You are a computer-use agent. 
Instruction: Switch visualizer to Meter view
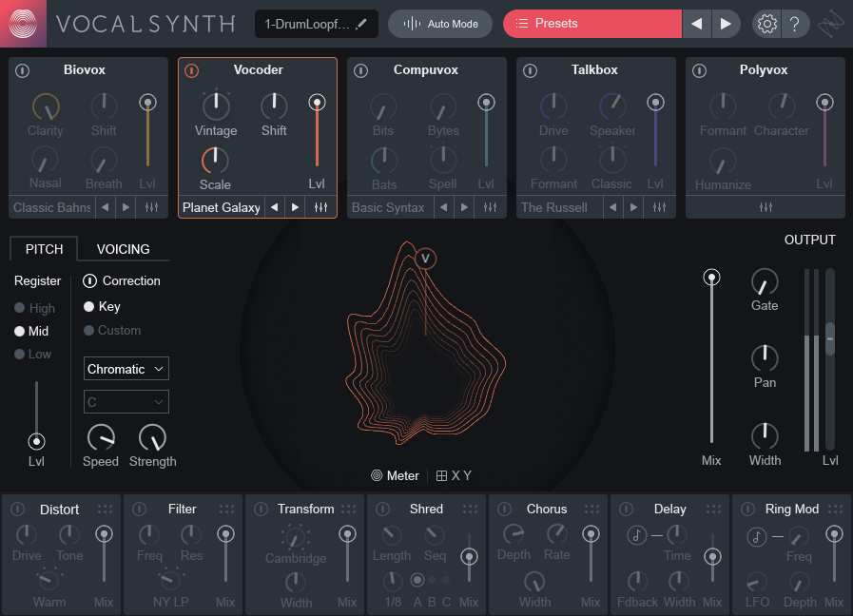point(395,475)
